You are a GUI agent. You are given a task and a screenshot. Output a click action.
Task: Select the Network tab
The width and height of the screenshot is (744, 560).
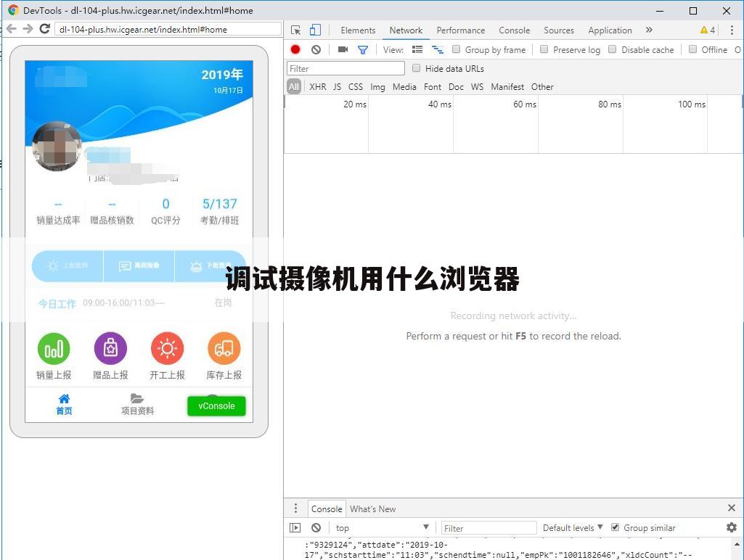[x=406, y=30]
